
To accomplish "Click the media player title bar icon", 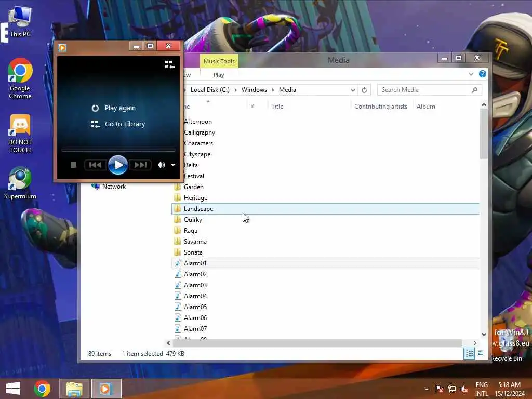I will coord(62,47).
